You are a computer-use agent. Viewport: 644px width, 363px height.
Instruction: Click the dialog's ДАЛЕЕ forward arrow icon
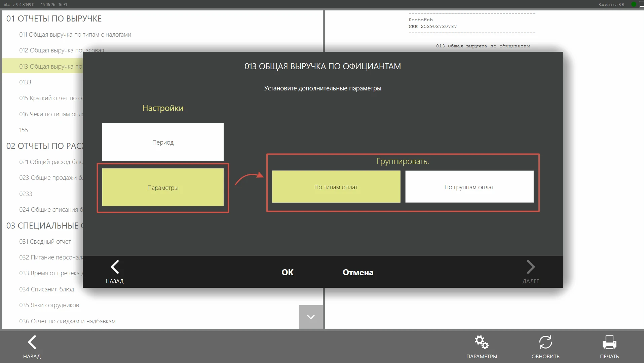(531, 267)
